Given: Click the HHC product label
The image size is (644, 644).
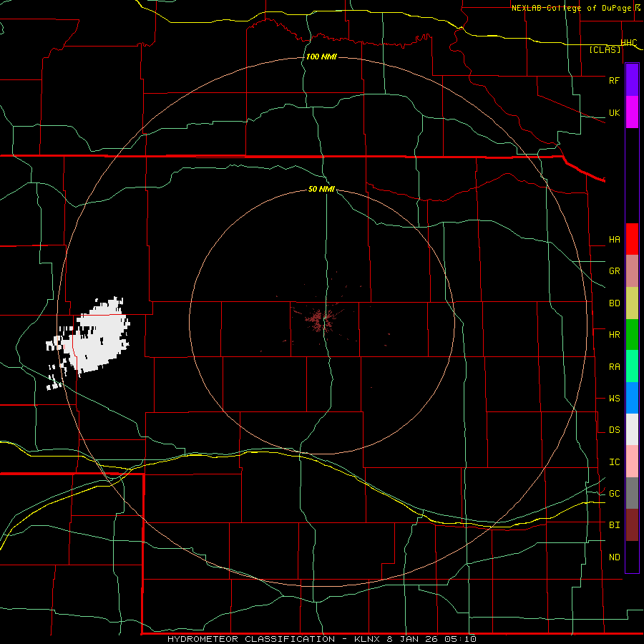Looking at the screenshot, I should pos(628,43).
